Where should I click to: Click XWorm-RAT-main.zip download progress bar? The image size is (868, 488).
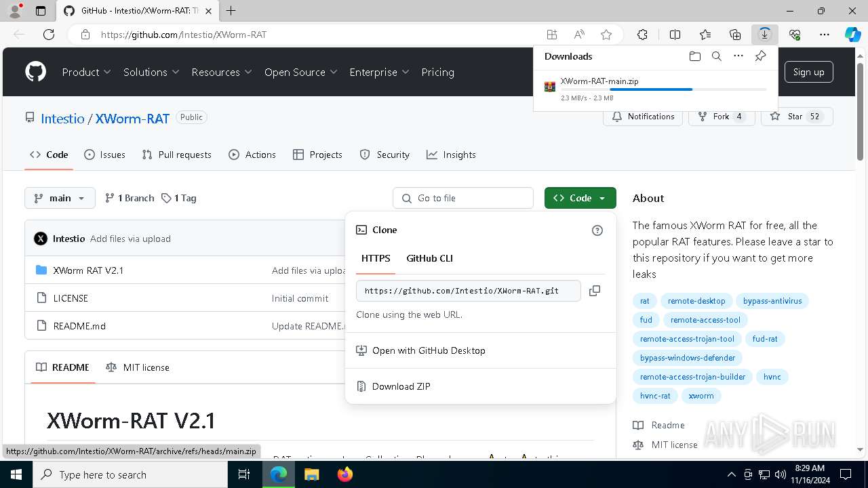click(664, 89)
